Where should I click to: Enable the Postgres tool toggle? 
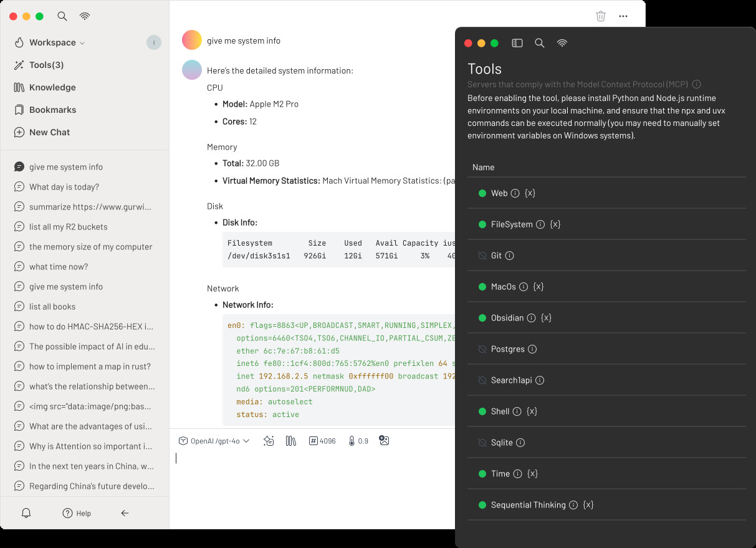point(482,349)
